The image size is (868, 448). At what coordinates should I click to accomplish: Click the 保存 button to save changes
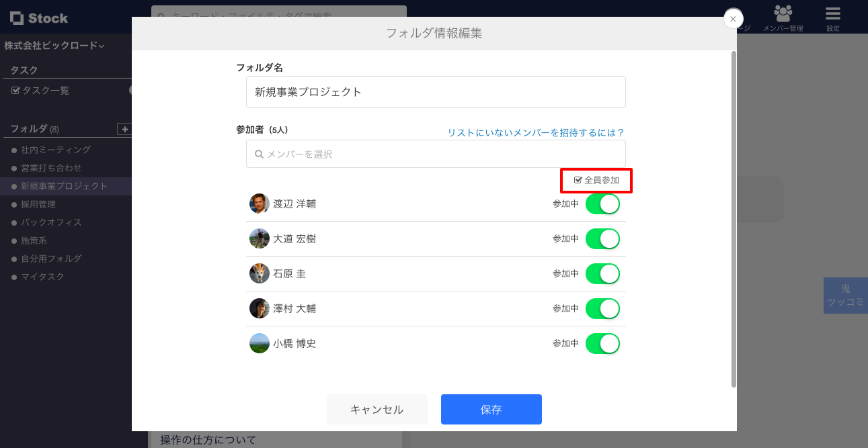pyautogui.click(x=491, y=409)
